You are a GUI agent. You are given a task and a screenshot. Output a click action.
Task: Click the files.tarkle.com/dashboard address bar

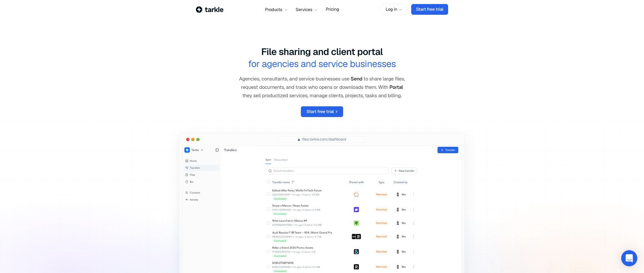coord(322,140)
